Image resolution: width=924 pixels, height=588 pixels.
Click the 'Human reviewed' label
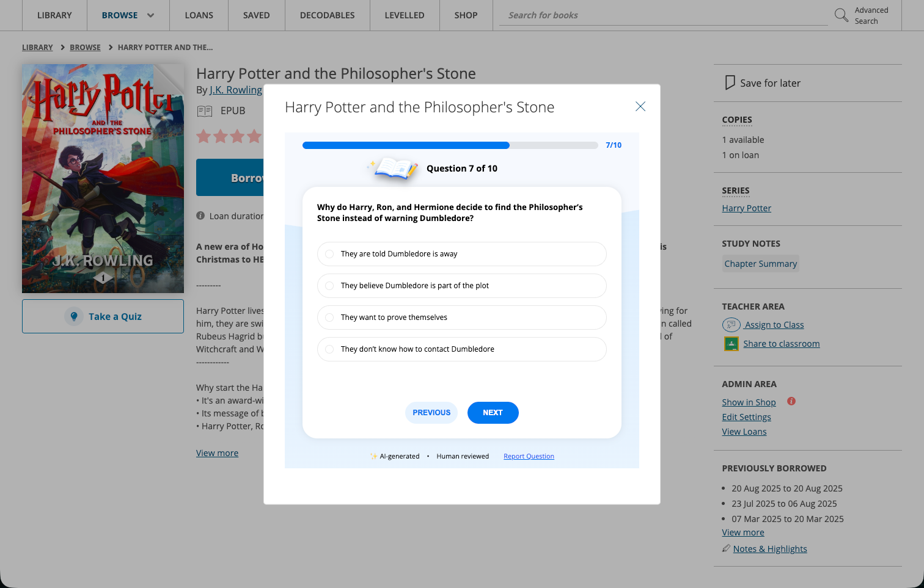pyautogui.click(x=463, y=456)
